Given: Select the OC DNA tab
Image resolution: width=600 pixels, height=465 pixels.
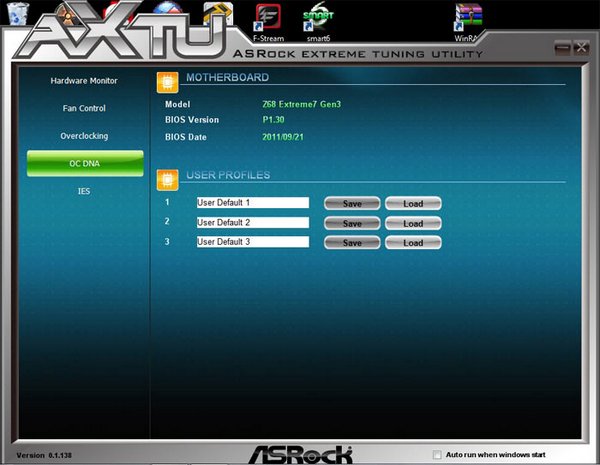Looking at the screenshot, I should pos(85,163).
